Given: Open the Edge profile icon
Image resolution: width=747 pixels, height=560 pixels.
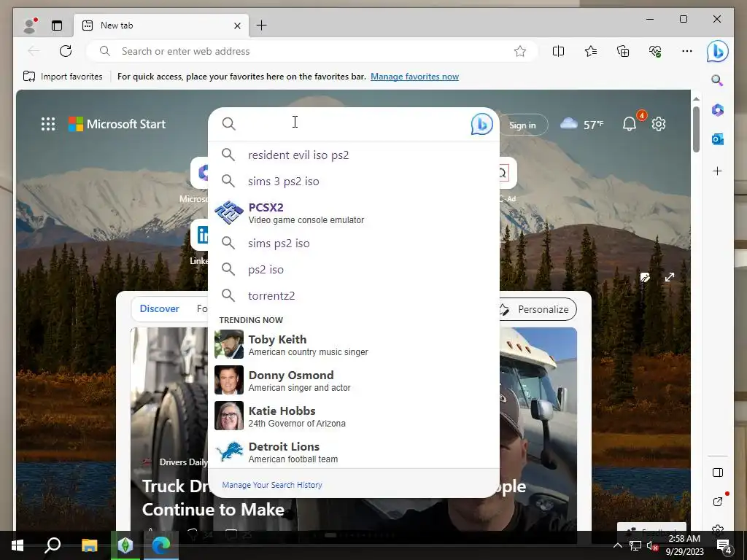Looking at the screenshot, I should (30, 26).
